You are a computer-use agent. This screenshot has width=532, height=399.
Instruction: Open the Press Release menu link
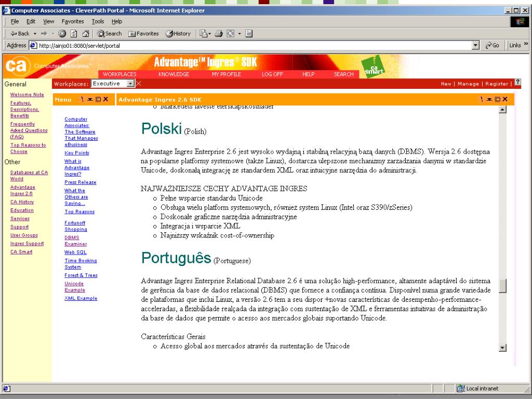point(81,182)
